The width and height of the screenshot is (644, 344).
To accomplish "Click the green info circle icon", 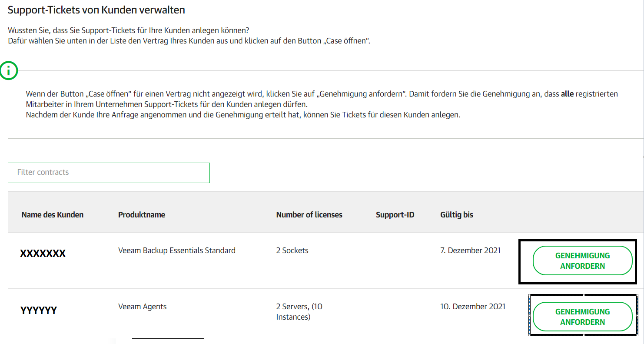I will [9, 70].
